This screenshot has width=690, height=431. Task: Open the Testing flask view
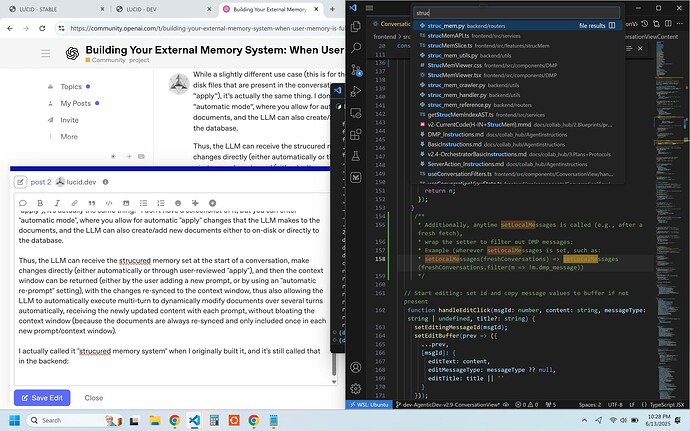[356, 156]
